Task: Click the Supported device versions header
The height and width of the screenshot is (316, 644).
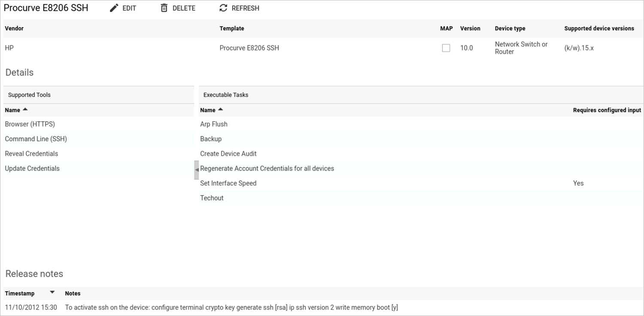Action: click(599, 28)
